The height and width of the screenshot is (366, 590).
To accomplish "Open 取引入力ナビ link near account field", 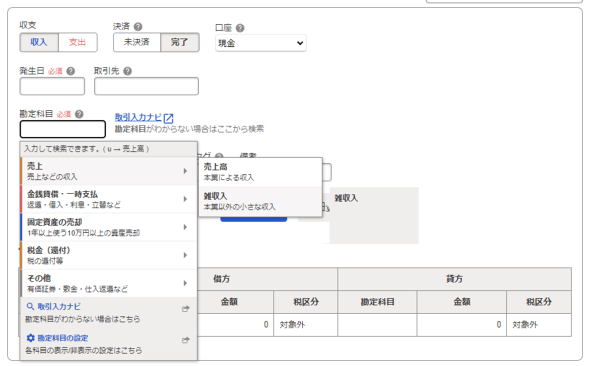I will click(138, 117).
